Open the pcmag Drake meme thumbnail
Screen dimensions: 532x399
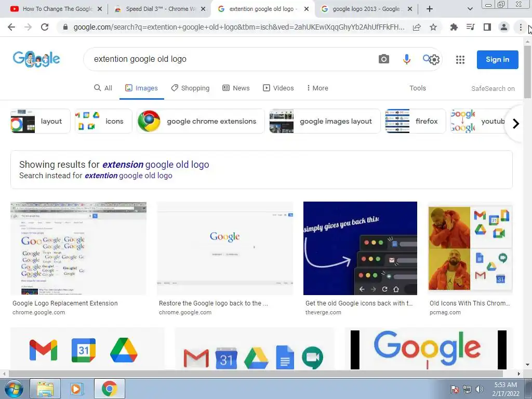tap(470, 248)
